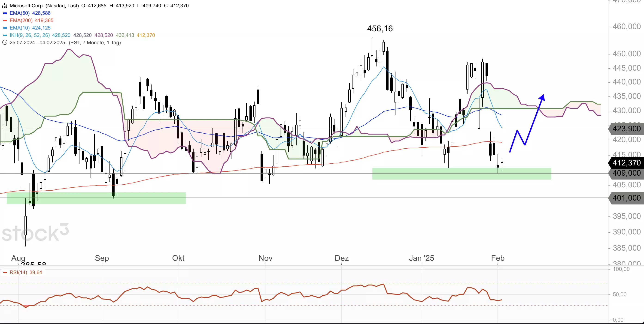Click the candlestick chart-type icon
Viewport: 644px width, 324px height.
(4, 6)
